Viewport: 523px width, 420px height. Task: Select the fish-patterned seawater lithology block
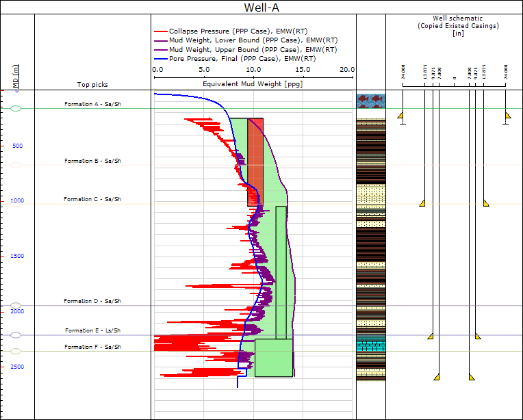click(371, 101)
